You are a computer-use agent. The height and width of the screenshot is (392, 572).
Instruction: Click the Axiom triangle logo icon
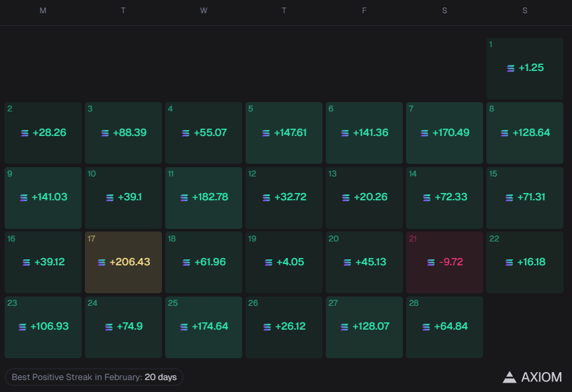click(x=510, y=377)
